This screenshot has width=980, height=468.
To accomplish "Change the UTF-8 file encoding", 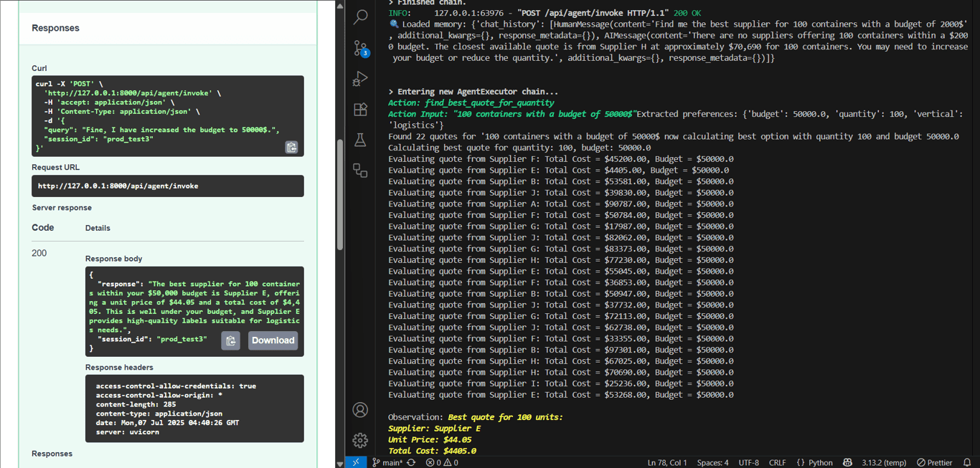I will click(x=748, y=462).
